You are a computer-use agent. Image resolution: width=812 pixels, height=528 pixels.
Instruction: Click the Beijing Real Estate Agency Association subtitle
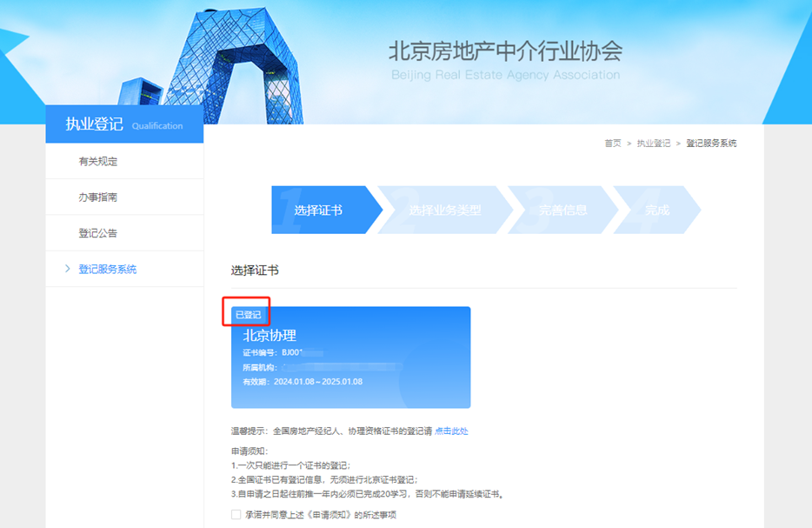505,75
